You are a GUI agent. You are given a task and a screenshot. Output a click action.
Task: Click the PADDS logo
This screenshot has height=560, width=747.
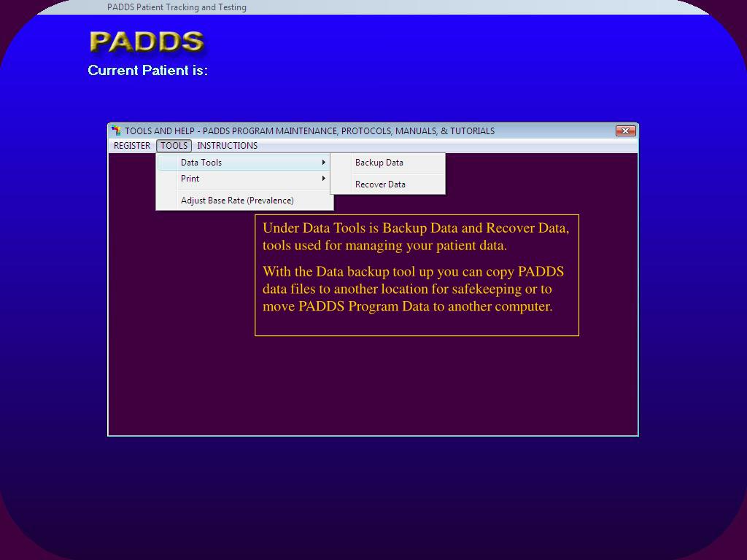(x=147, y=42)
